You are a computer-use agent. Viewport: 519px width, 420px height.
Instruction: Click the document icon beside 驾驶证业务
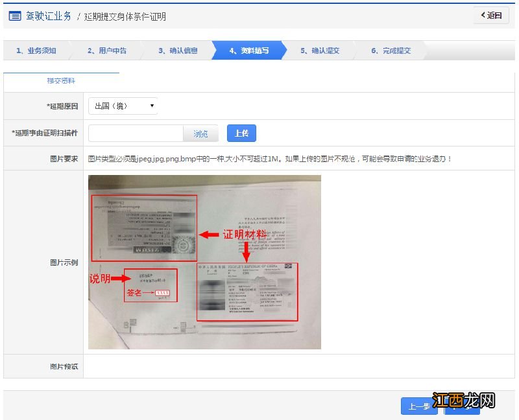tap(15, 16)
